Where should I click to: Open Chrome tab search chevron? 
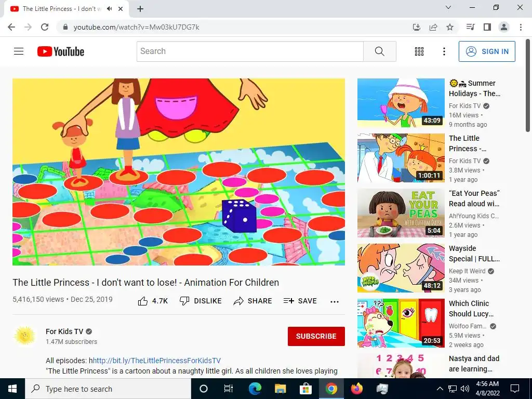coord(448,7)
